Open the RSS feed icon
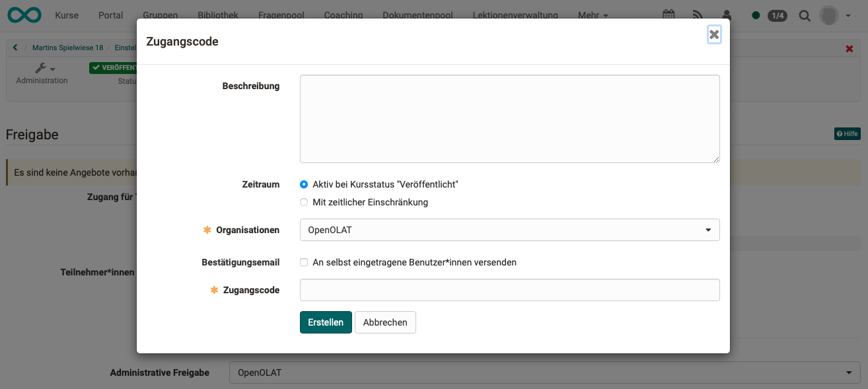868x389 pixels. click(x=697, y=14)
